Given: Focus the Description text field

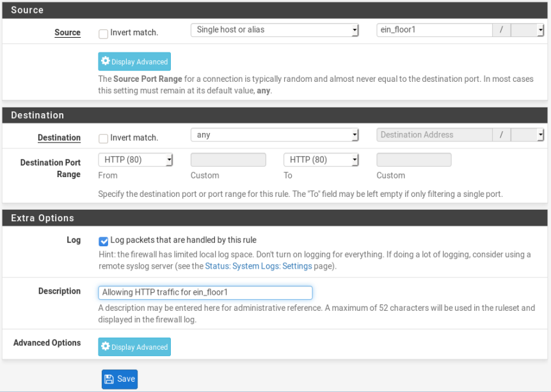Looking at the screenshot, I should pyautogui.click(x=205, y=293).
